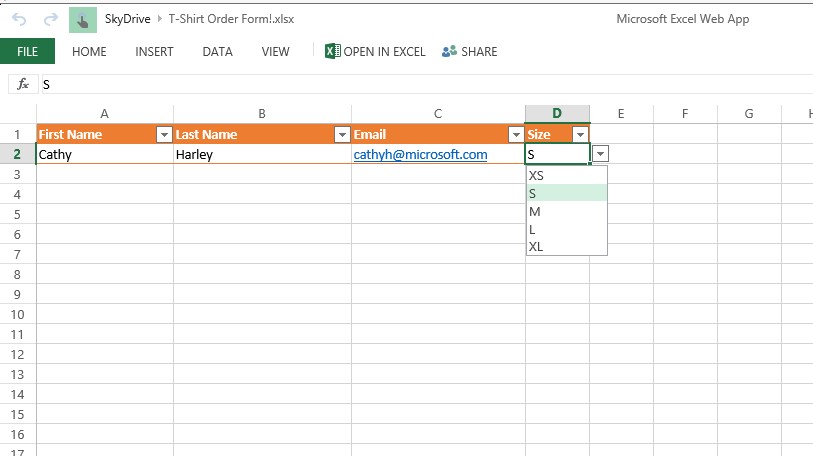813x456 pixels.
Task: Go to SkyDrive breadcrumb link
Action: pyautogui.click(x=128, y=19)
